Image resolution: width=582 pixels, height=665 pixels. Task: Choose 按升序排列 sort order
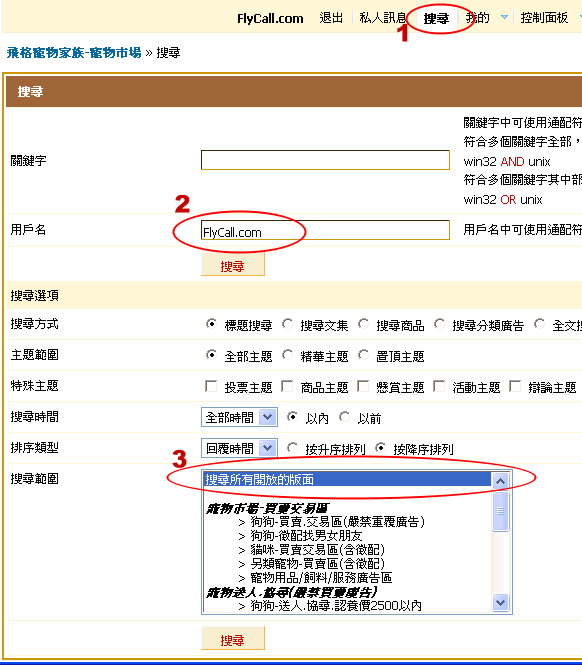click(x=292, y=448)
